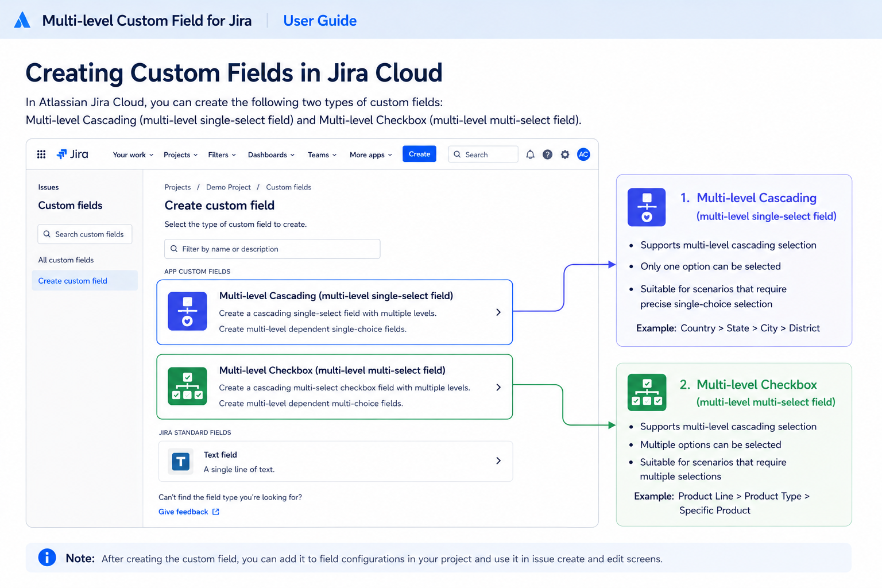882x588 pixels.
Task: Expand the More apps dropdown
Action: [371, 154]
